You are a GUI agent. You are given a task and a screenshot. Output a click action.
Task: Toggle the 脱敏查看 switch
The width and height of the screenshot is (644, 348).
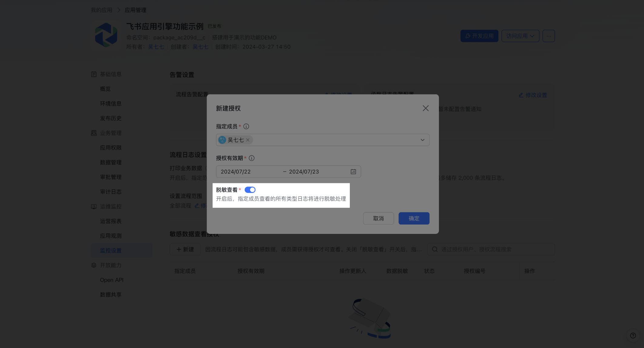point(250,190)
